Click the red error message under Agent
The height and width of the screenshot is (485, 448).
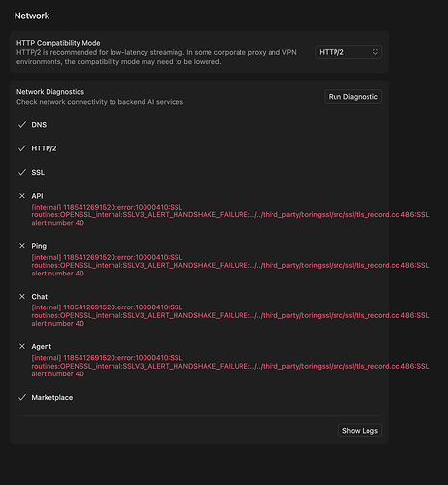click(x=230, y=366)
